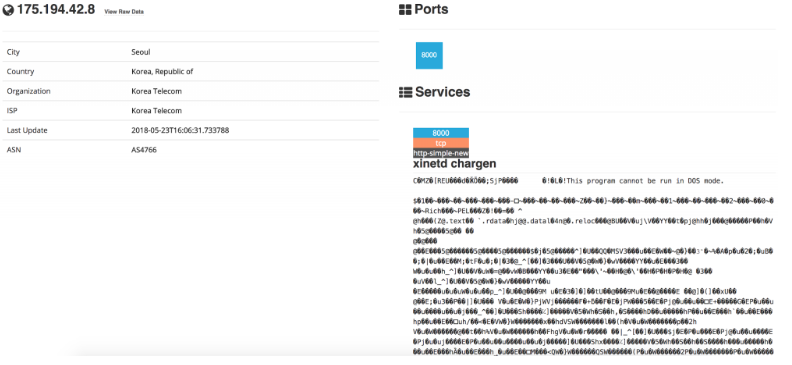The image size is (792, 365).
Task: Click the Services list icon
Action: 405,92
